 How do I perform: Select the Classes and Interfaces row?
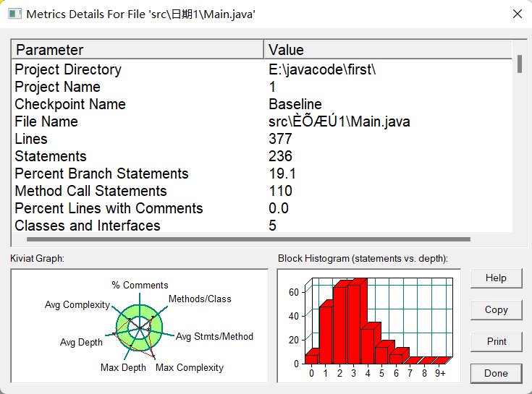[88, 226]
